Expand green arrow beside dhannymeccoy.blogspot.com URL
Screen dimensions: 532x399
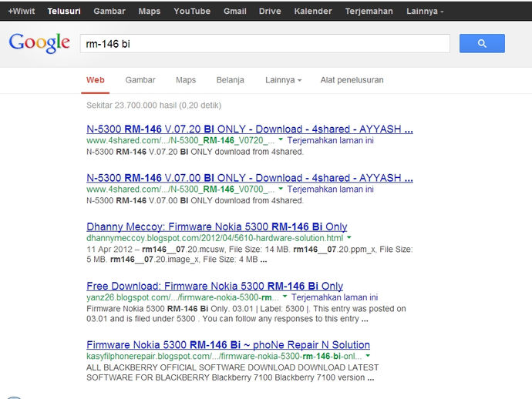(349, 237)
